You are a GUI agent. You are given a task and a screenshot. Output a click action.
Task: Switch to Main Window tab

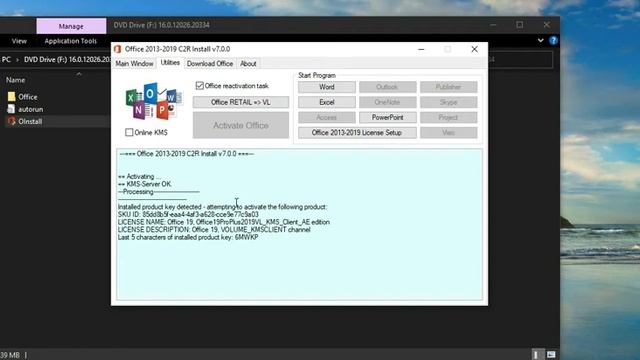click(134, 64)
